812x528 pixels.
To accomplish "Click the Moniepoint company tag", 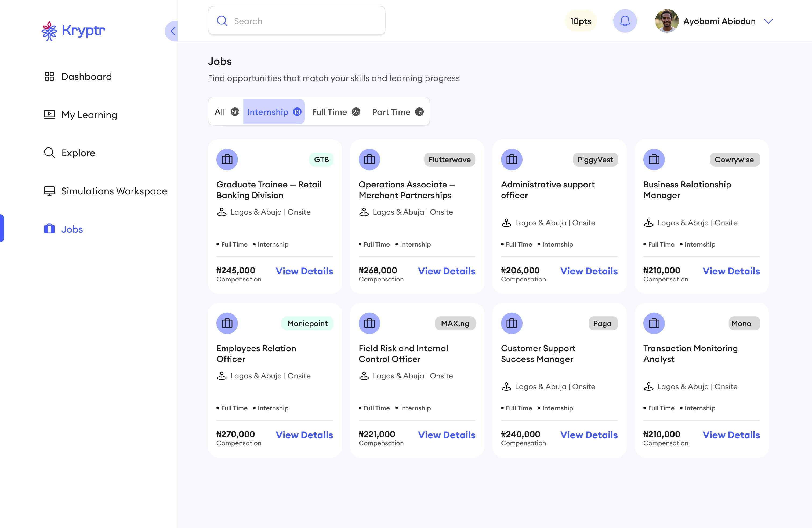I will coord(307,323).
